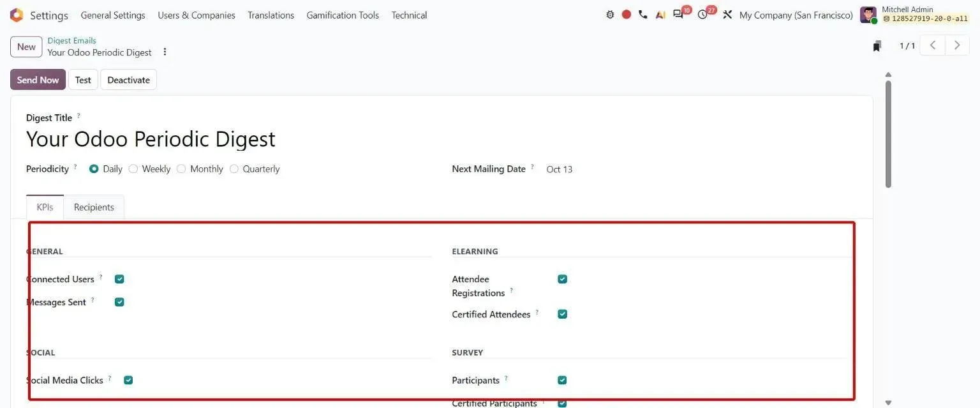Click help mark next to Social Media Clicks
980x408 pixels.
tap(110, 378)
